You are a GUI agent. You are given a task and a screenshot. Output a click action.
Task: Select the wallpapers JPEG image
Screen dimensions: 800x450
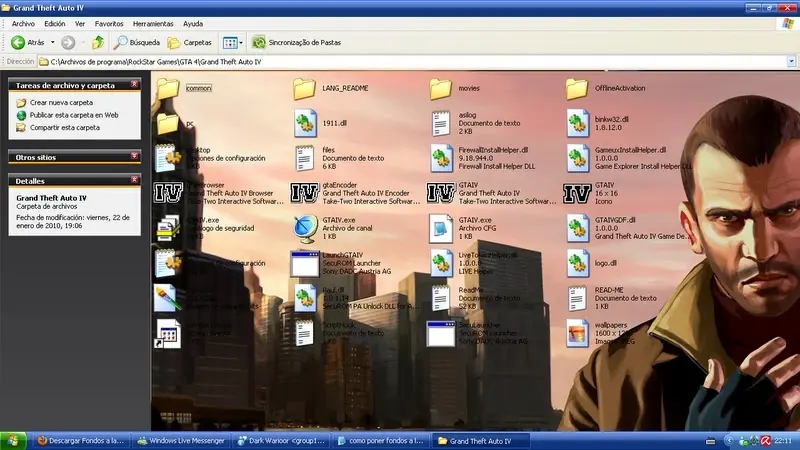[x=577, y=334]
